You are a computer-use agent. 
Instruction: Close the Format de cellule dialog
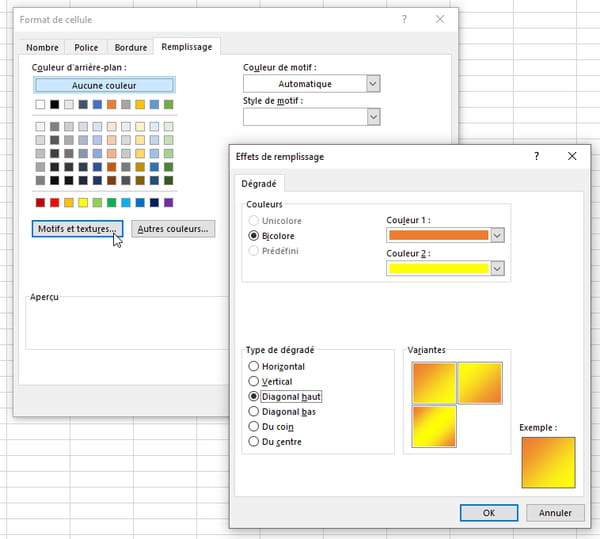440,19
